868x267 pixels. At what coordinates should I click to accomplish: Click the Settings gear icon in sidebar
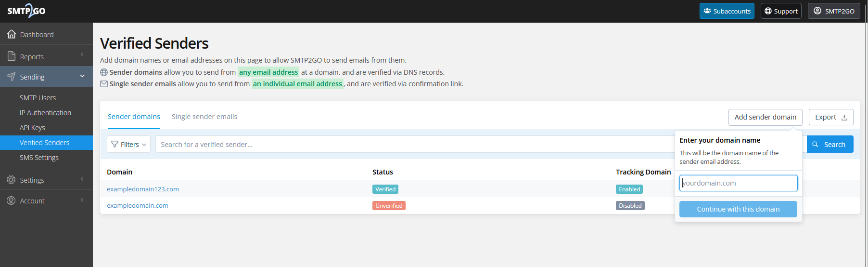point(12,180)
